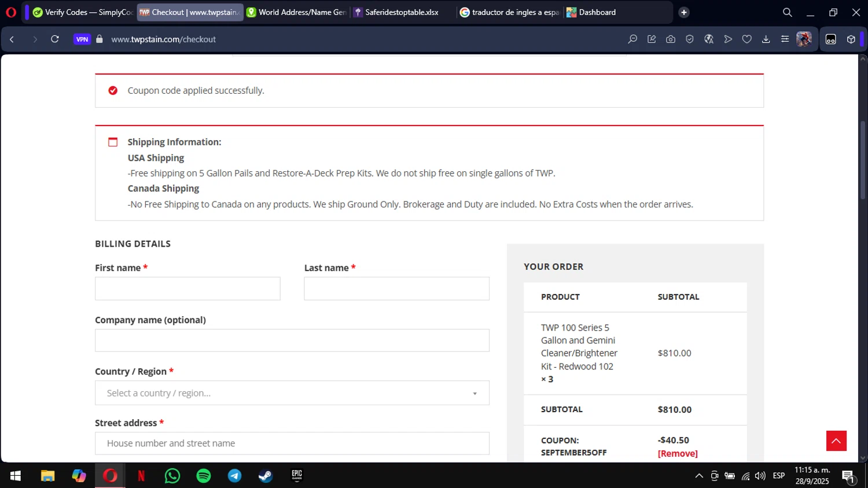
Task: Click the address bar URL
Action: click(163, 39)
